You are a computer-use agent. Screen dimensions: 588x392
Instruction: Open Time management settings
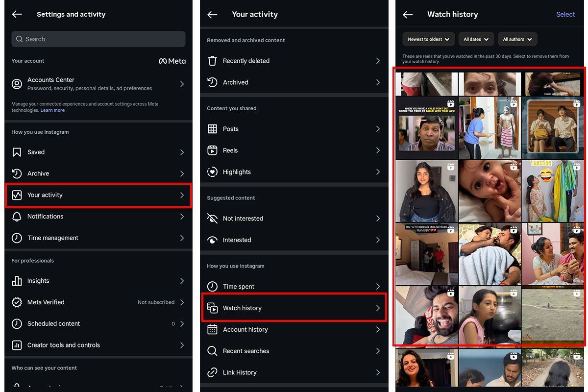tap(98, 238)
